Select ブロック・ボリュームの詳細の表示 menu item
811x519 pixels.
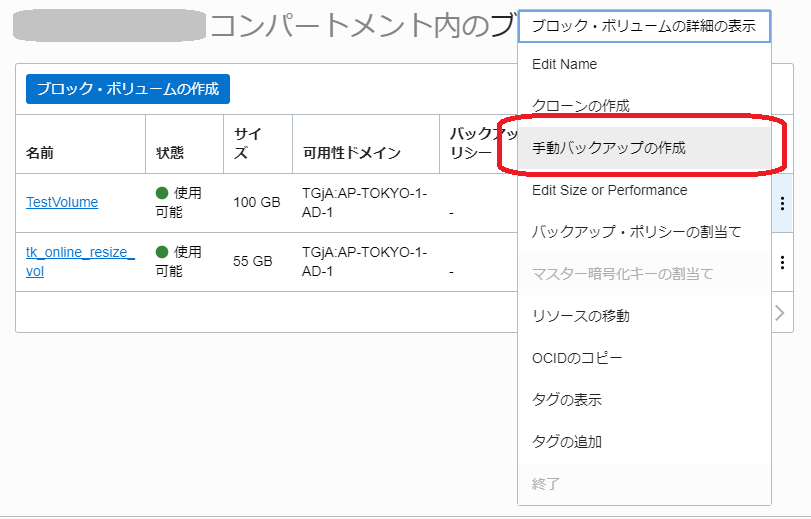644,27
